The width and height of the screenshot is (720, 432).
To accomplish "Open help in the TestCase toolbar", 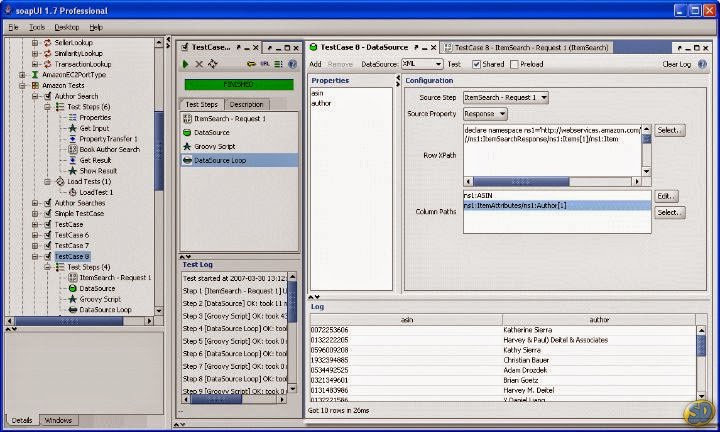I will [x=292, y=64].
